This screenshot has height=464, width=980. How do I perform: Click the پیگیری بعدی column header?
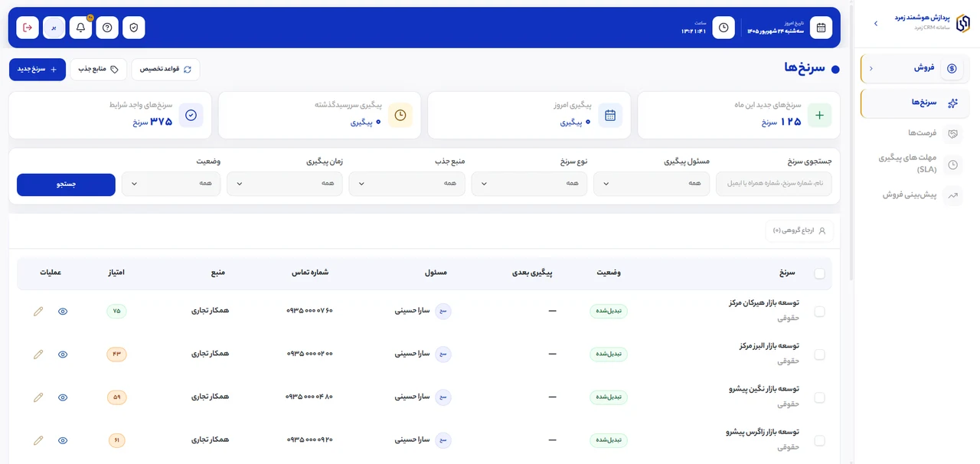pos(532,273)
